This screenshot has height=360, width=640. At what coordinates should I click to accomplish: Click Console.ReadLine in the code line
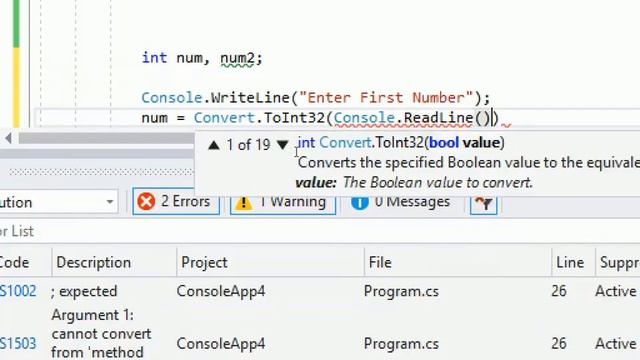point(403,118)
